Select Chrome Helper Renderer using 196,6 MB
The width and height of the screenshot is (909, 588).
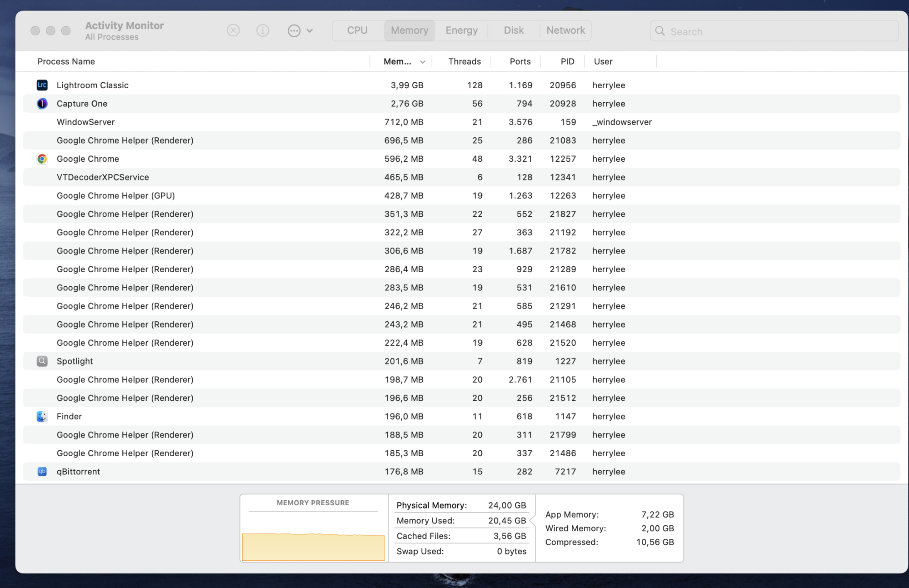[461, 398]
